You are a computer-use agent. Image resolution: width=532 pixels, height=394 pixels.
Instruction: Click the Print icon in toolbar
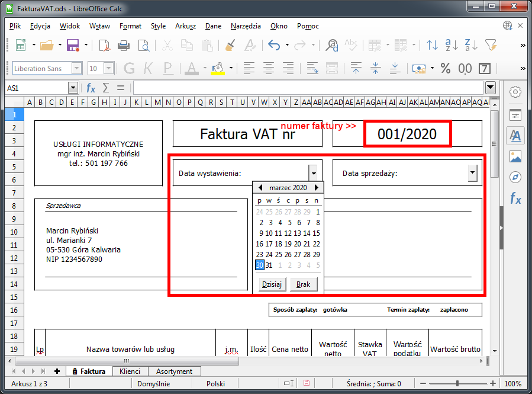[124, 46]
